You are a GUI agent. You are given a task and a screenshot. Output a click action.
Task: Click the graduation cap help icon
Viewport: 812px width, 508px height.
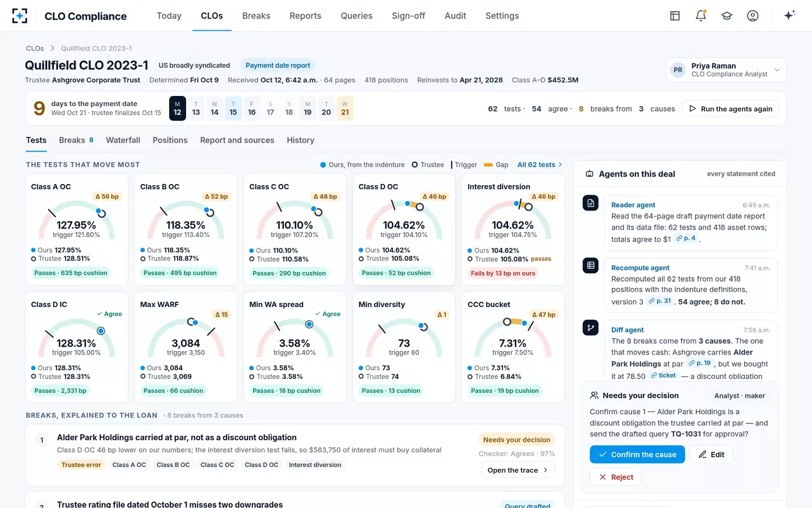tap(727, 16)
